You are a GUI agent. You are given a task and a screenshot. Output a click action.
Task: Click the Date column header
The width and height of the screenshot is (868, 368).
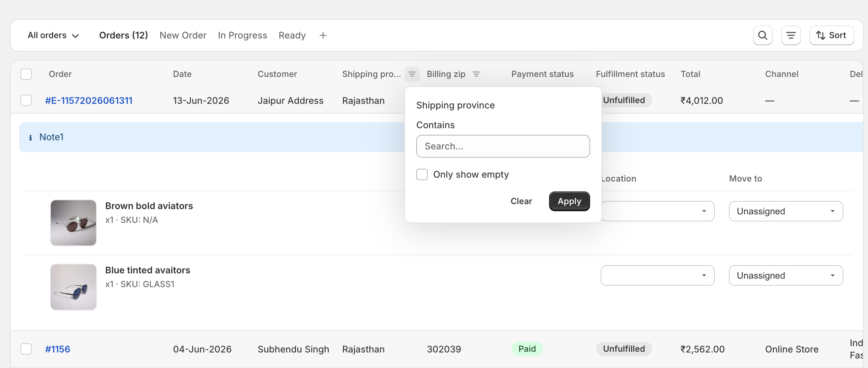tap(182, 74)
